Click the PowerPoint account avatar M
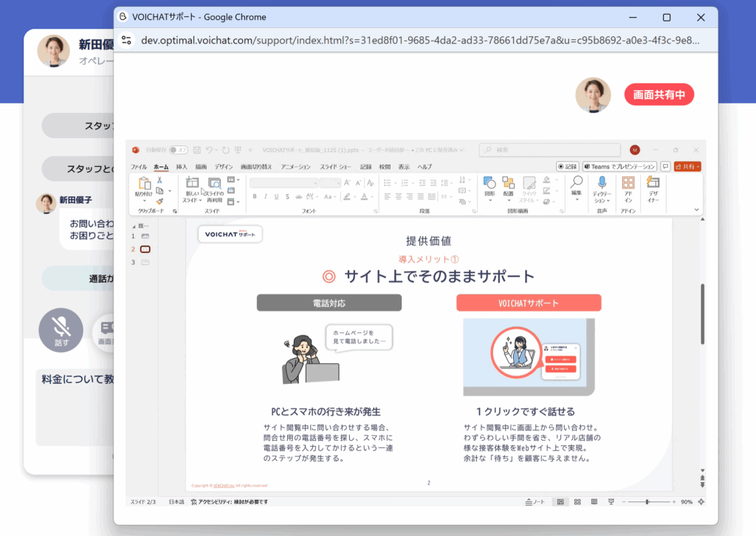This screenshot has width=756, height=536. 635,150
